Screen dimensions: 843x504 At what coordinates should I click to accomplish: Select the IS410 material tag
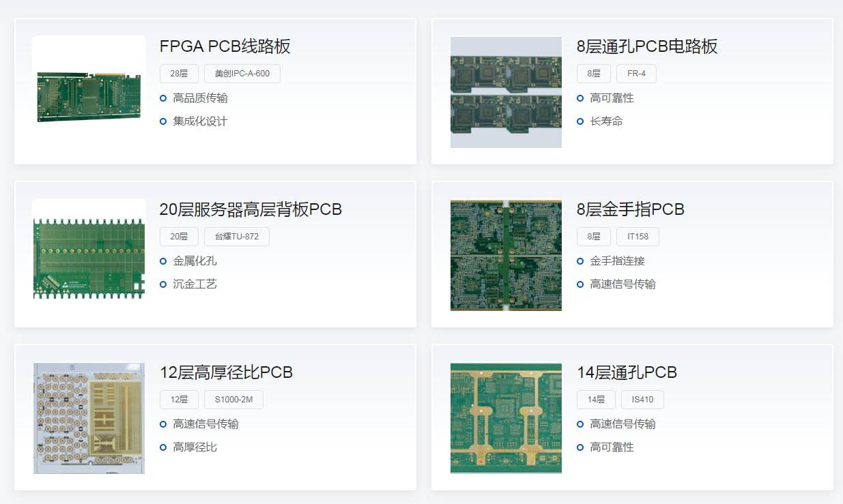[x=642, y=400]
